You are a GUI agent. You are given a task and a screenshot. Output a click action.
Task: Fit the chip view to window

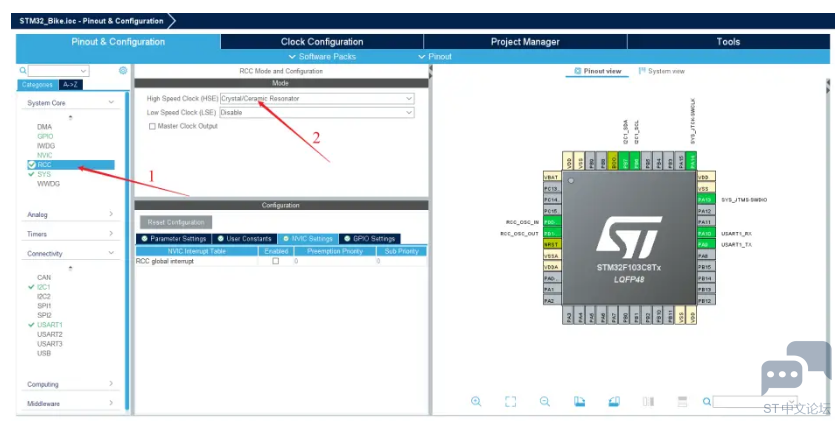point(511,401)
